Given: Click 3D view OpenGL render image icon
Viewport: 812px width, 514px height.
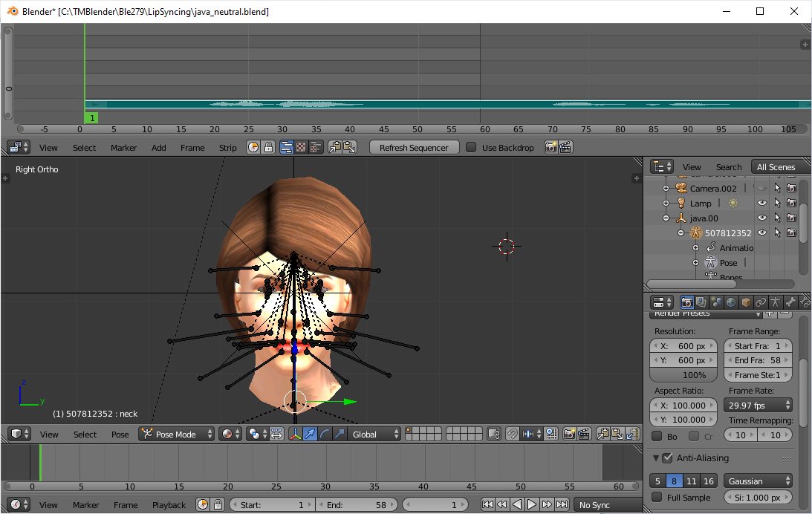Looking at the screenshot, I should point(569,435).
